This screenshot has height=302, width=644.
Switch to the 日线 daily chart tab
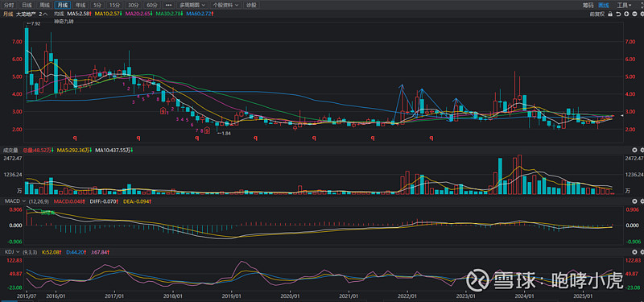[x=27, y=5]
